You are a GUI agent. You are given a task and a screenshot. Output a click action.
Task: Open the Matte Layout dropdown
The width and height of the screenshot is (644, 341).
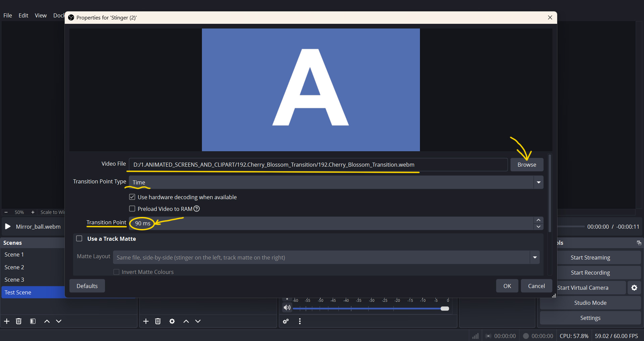[535, 258]
